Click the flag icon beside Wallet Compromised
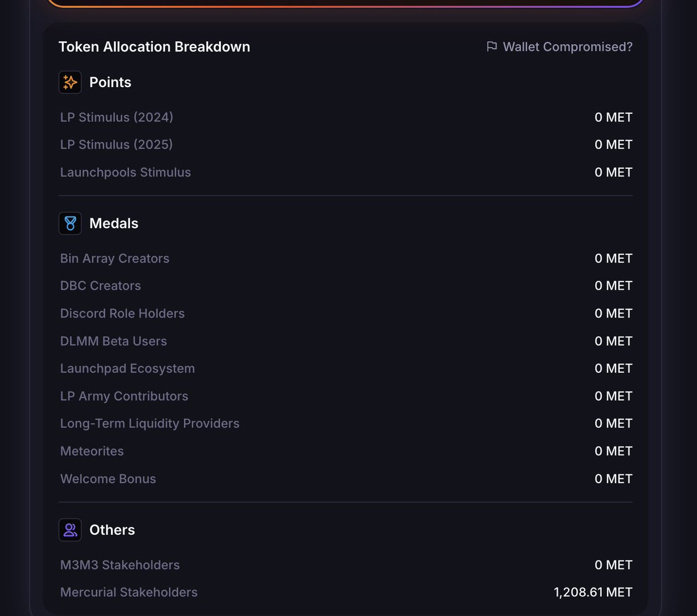The width and height of the screenshot is (697, 616). (x=491, y=46)
